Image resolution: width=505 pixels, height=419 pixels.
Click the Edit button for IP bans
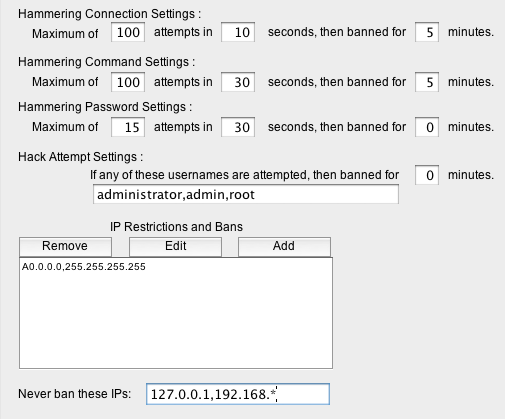tap(175, 247)
